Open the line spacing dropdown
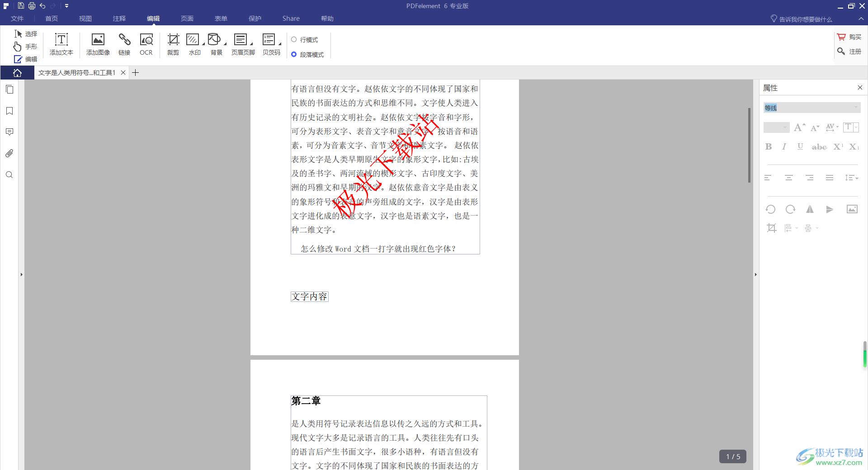 click(x=851, y=178)
